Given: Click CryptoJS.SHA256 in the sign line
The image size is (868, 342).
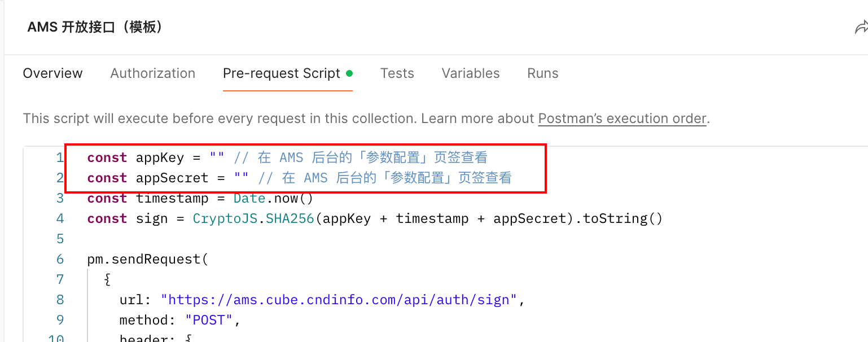Looking at the screenshot, I should (253, 218).
